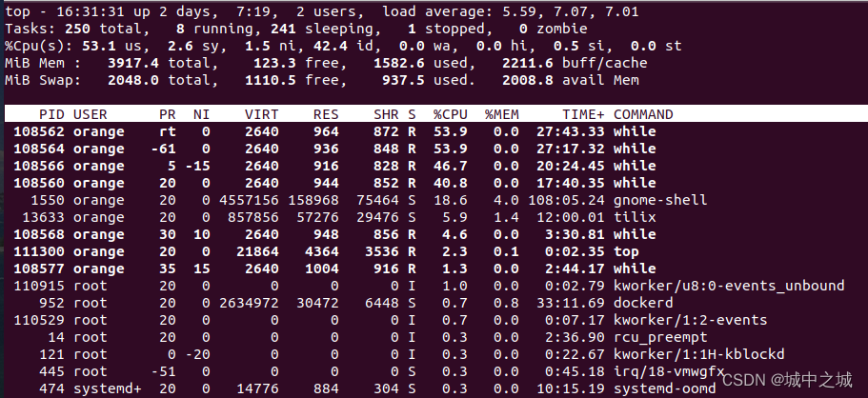
Task: Click the 42.4 id CPU value
Action: click(x=330, y=46)
